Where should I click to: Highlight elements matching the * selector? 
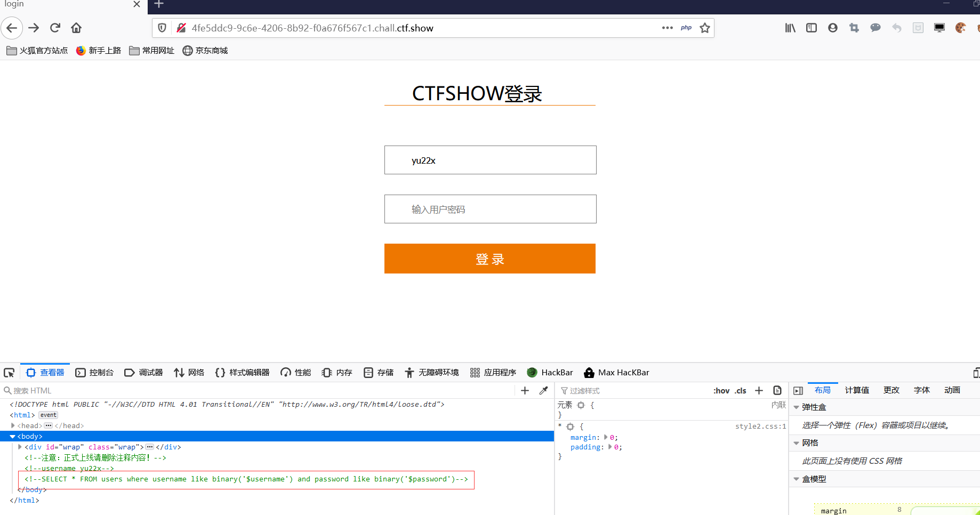[571, 427]
